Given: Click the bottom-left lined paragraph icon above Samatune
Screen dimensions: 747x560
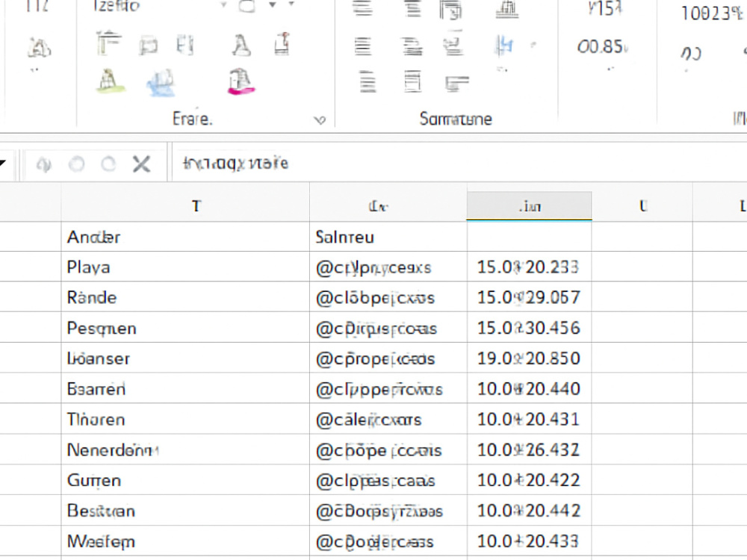Looking at the screenshot, I should coord(368,81).
